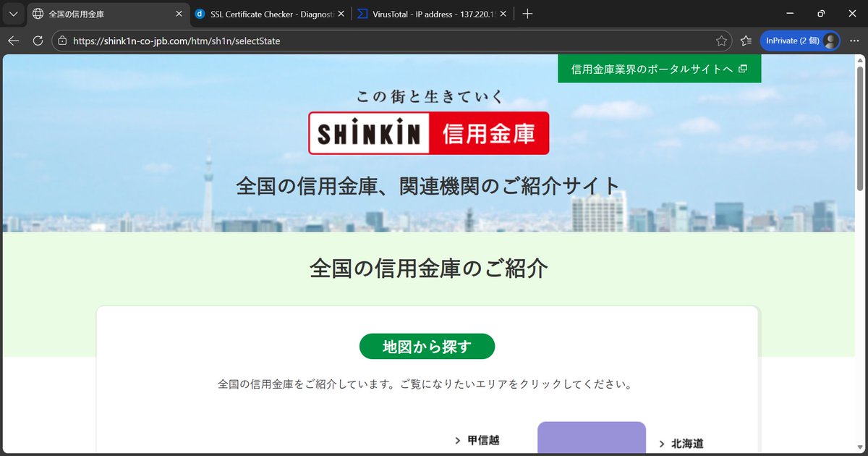The image size is (868, 456).
Task: Open browser Settings and more menu
Action: point(854,41)
